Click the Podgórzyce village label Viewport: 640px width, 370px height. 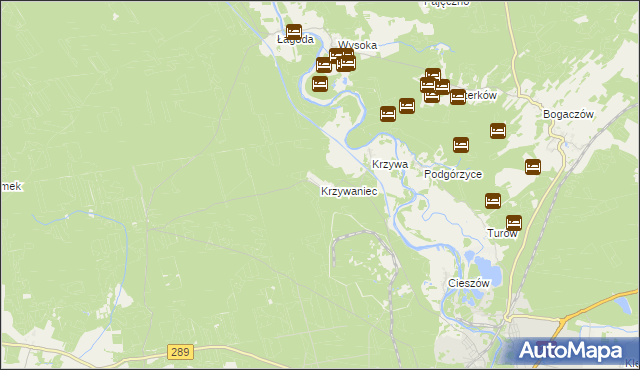453,174
